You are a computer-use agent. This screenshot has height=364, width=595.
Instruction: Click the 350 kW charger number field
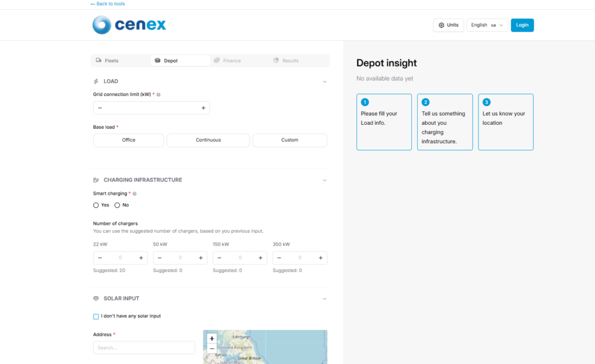point(300,258)
